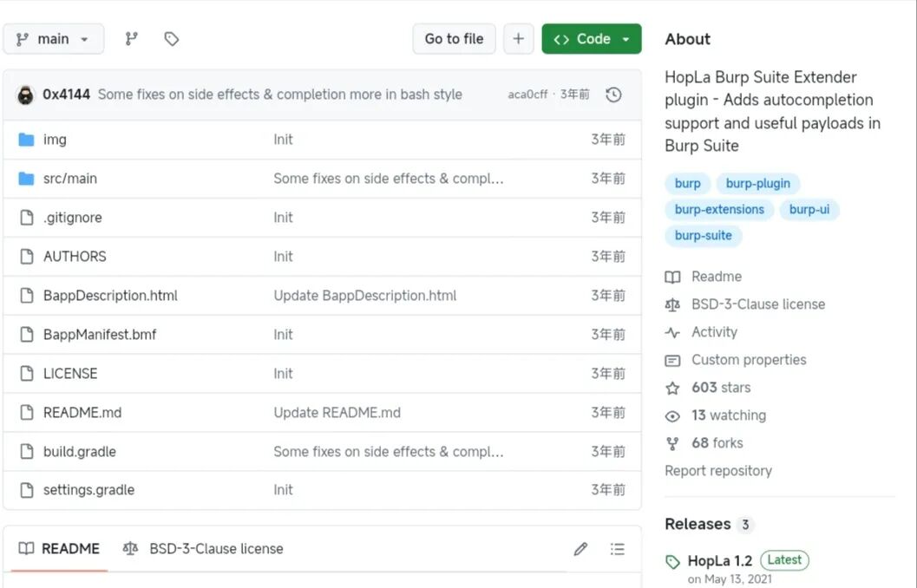Expand the green Code dropdown
Screen dimensions: 917x588
pyautogui.click(x=592, y=38)
